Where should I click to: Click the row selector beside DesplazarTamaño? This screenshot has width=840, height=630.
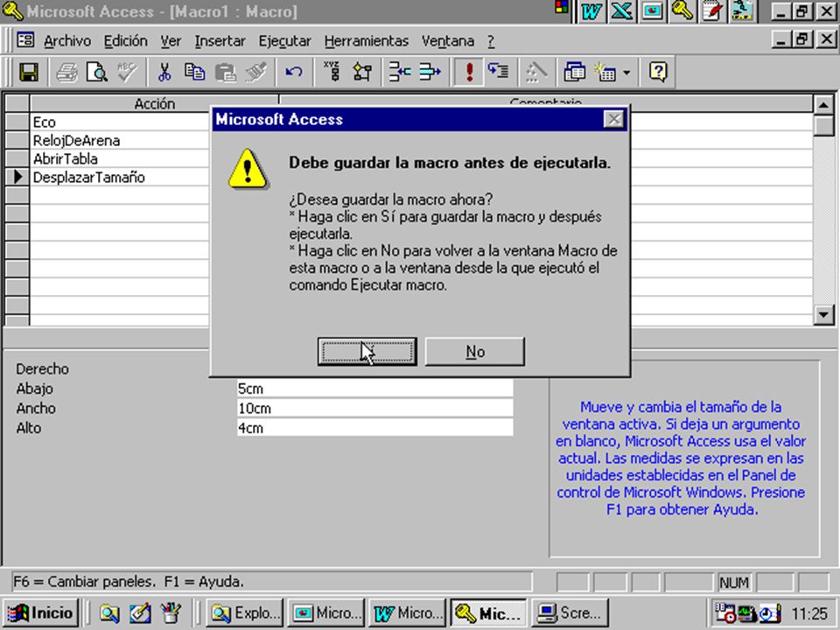coord(17,177)
